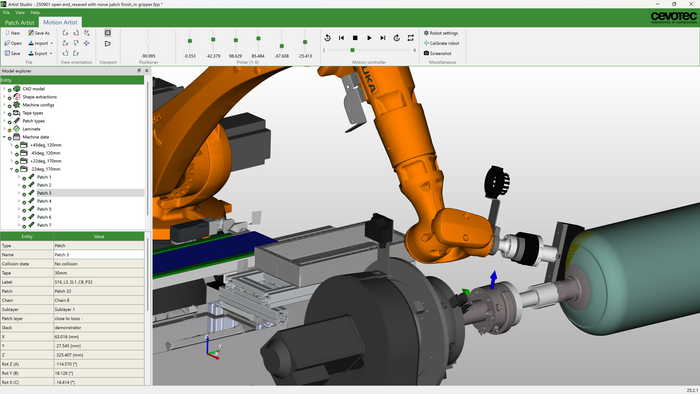This screenshot has height=394, width=700.
Task: Click the rewind counter-clockwise motion icon
Action: pos(327,38)
